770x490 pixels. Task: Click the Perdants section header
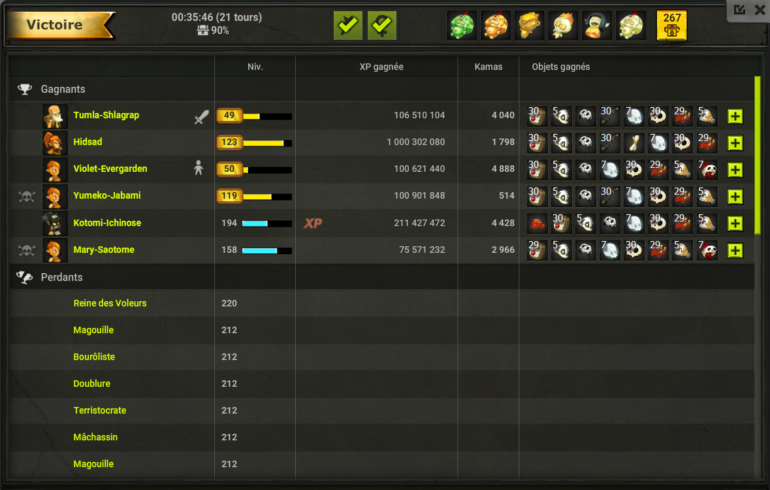(61, 277)
